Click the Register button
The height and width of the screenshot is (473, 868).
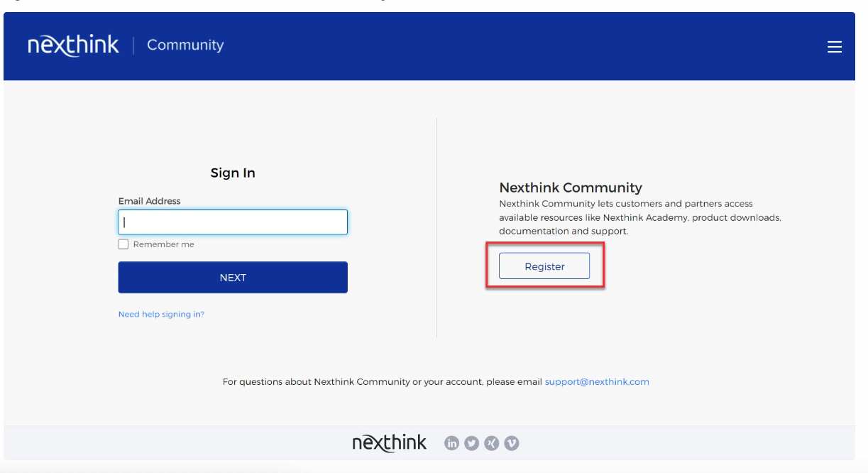(544, 266)
